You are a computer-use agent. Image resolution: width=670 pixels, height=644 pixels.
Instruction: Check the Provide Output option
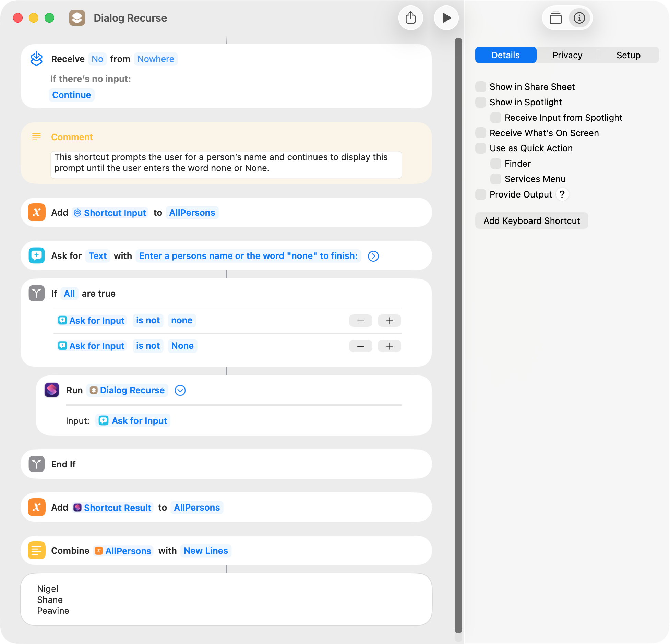[481, 194]
